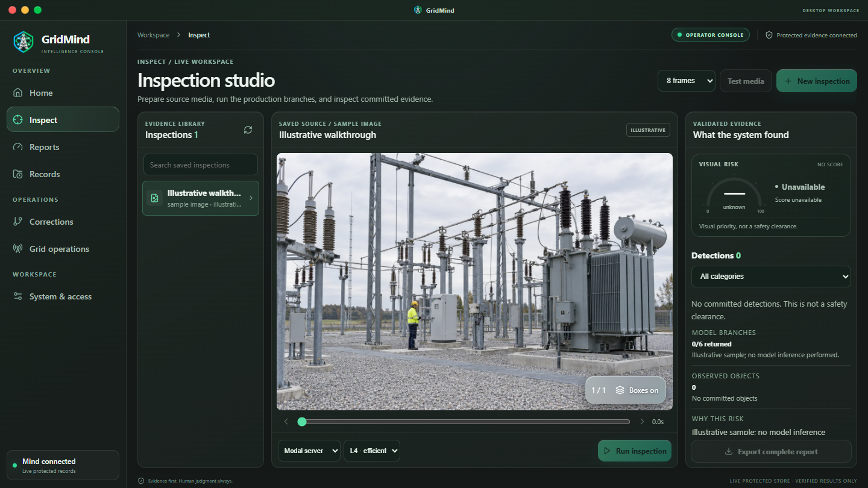Select the Inspect sidebar item
The image size is (868, 488).
(x=63, y=119)
